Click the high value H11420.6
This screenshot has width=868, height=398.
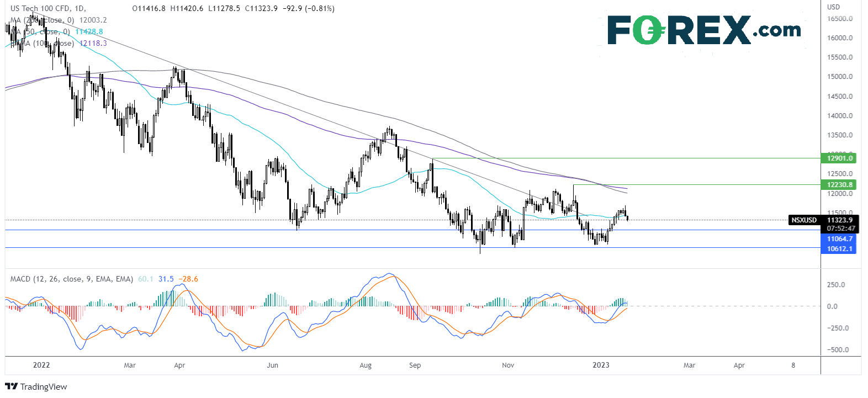[x=187, y=8]
